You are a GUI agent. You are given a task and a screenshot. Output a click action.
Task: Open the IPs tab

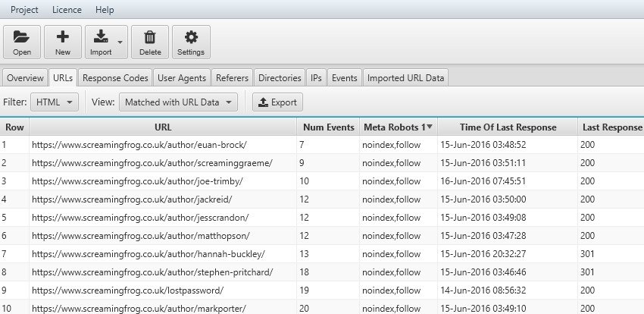pyautogui.click(x=316, y=77)
